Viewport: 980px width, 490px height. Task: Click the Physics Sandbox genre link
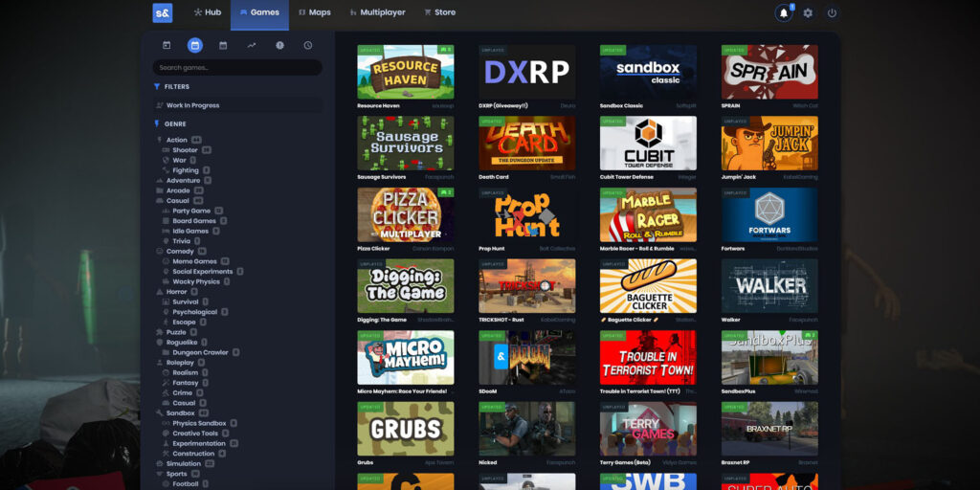click(x=199, y=423)
